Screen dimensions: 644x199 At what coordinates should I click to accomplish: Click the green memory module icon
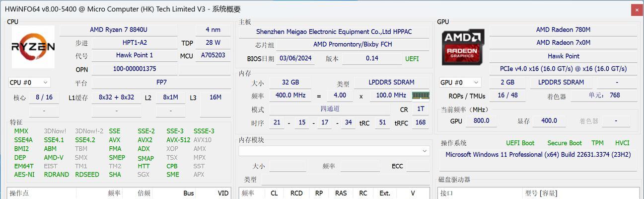421,95
